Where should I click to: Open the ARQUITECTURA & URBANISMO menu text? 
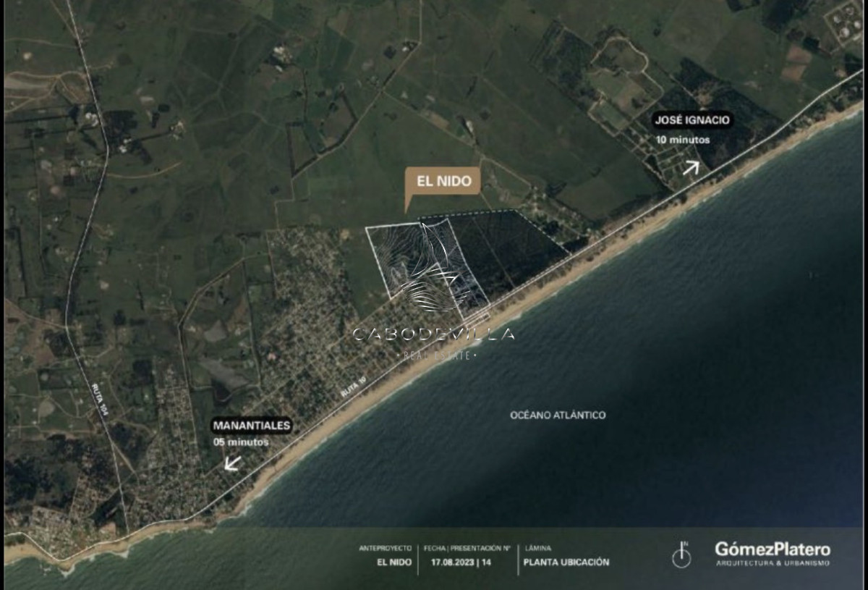pyautogui.click(x=770, y=561)
